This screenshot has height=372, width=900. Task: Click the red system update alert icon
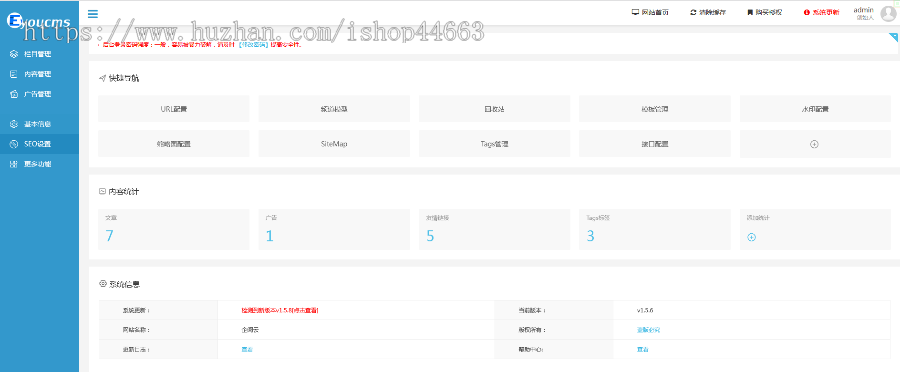click(806, 12)
